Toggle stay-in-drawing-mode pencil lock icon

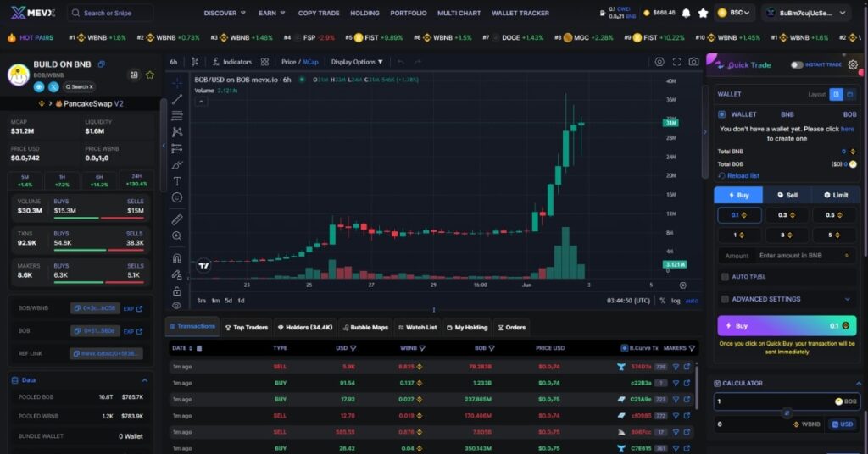point(176,274)
